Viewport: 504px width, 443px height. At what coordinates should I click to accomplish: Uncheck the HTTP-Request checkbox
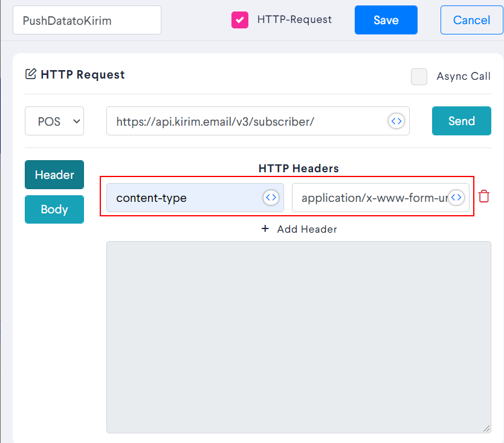click(x=241, y=19)
